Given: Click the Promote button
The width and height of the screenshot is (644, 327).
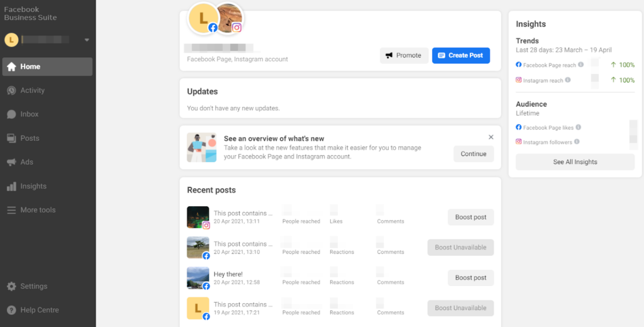Looking at the screenshot, I should (404, 55).
